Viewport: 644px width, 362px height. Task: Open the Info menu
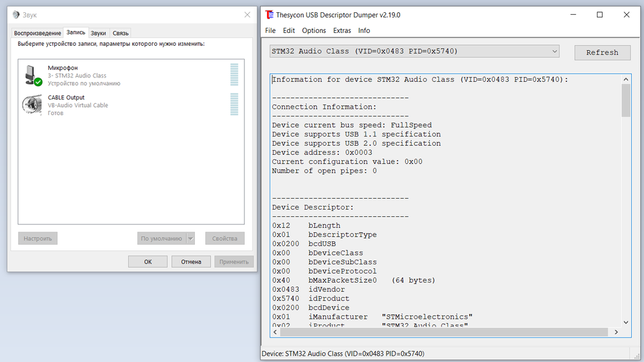click(x=364, y=30)
